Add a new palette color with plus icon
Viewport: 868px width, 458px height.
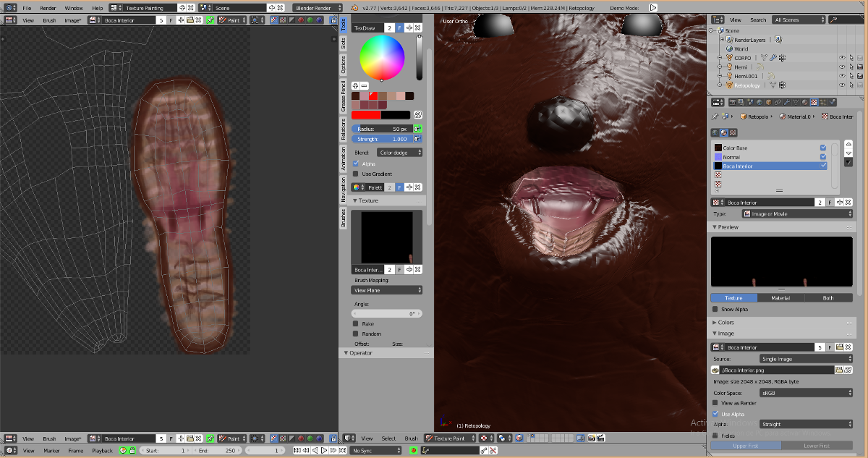tap(355, 85)
